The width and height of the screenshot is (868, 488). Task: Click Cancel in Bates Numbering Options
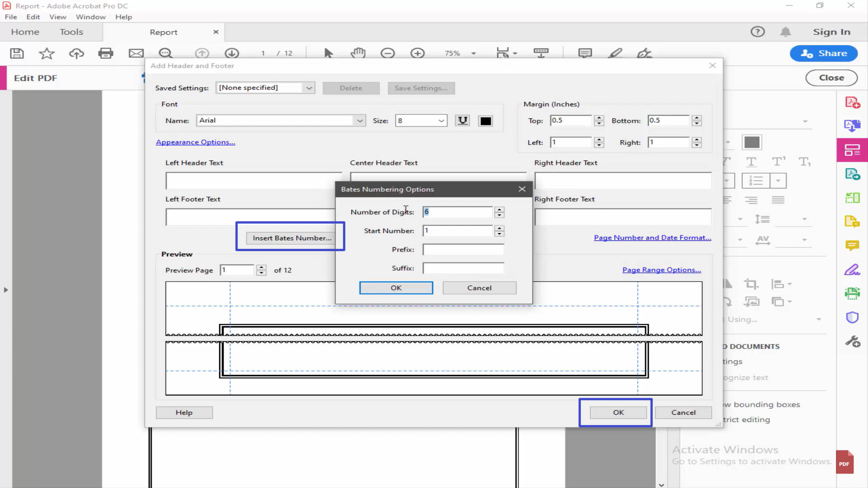(479, 288)
